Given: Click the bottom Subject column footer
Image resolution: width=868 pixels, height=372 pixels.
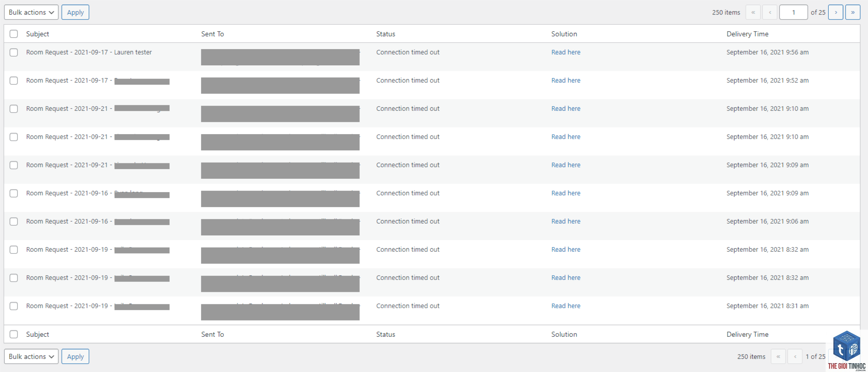Looking at the screenshot, I should (x=37, y=334).
